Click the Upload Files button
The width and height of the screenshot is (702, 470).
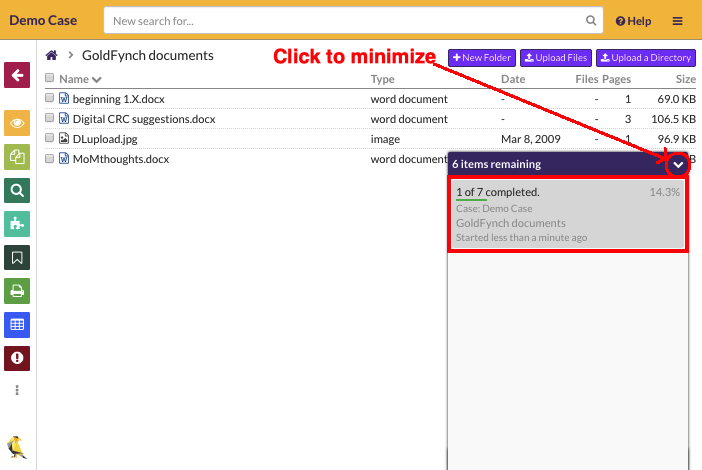[x=556, y=58]
